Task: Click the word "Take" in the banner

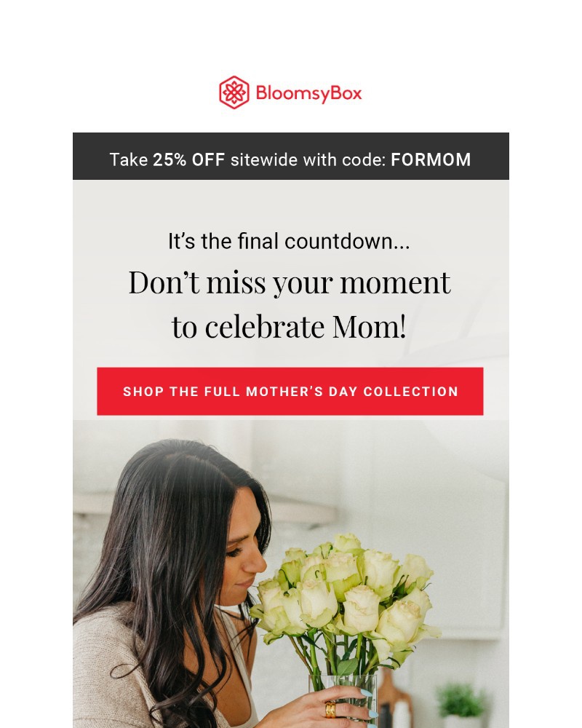Action: point(128,159)
